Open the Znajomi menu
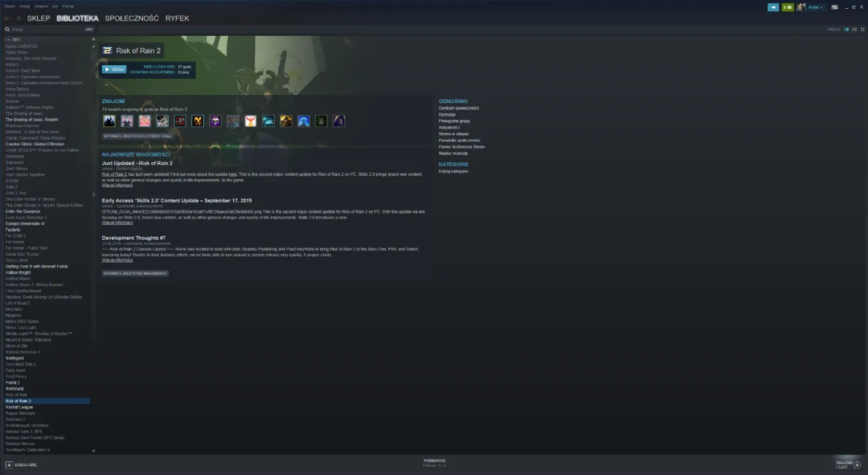The width and height of the screenshot is (868, 475). point(41,6)
